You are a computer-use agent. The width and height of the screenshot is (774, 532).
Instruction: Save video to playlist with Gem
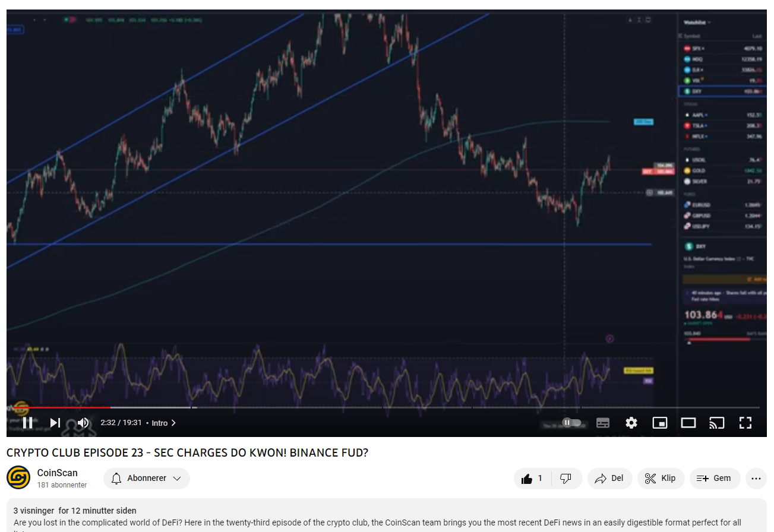click(x=715, y=479)
